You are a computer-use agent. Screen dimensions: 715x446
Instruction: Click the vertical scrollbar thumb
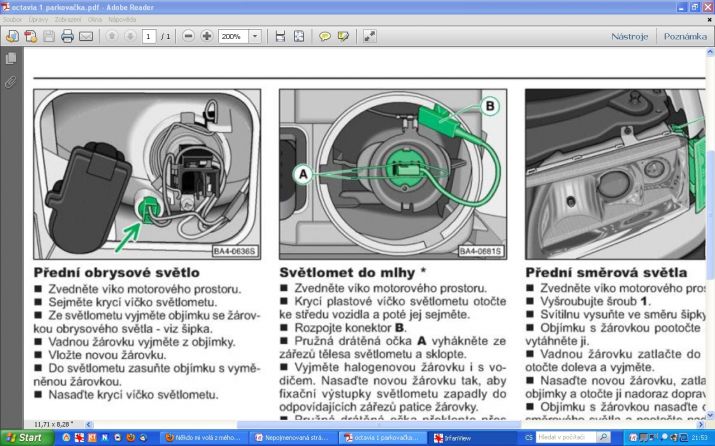(x=710, y=214)
